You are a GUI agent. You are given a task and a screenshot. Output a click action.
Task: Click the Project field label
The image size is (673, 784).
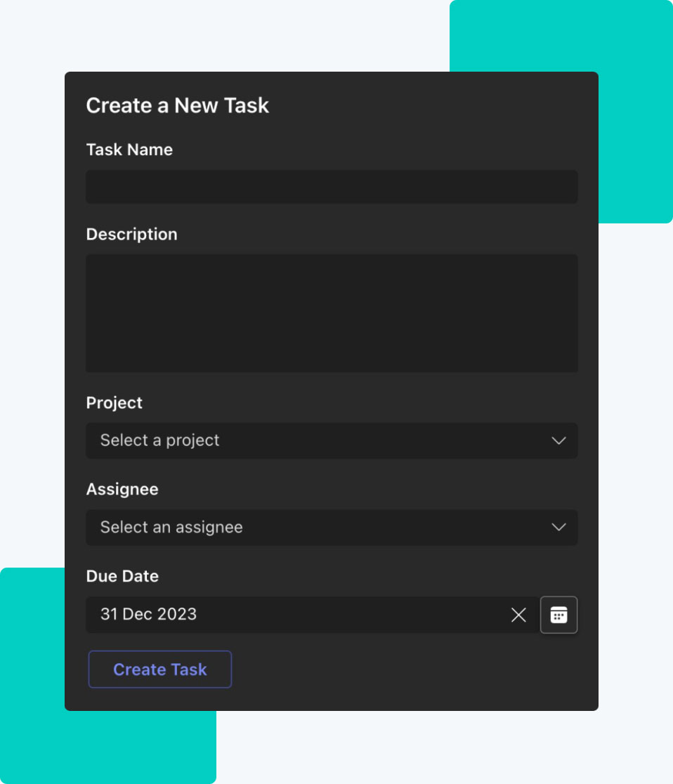coord(114,403)
